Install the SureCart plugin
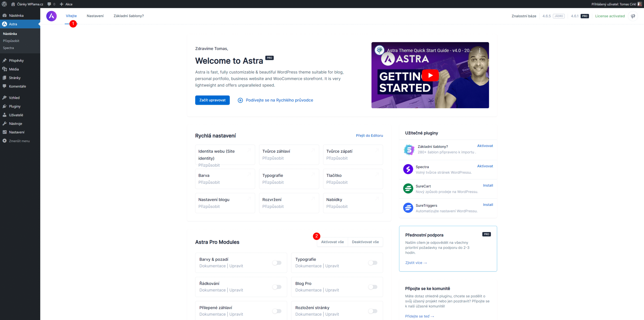The image size is (644, 320). point(488,185)
